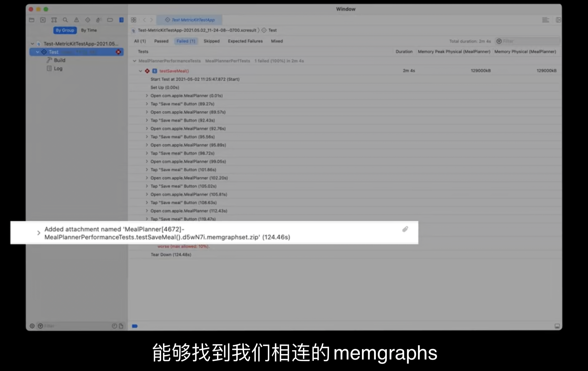The image size is (588, 371).
Task: Toggle the inspector panel icon at top right
Action: (x=558, y=20)
